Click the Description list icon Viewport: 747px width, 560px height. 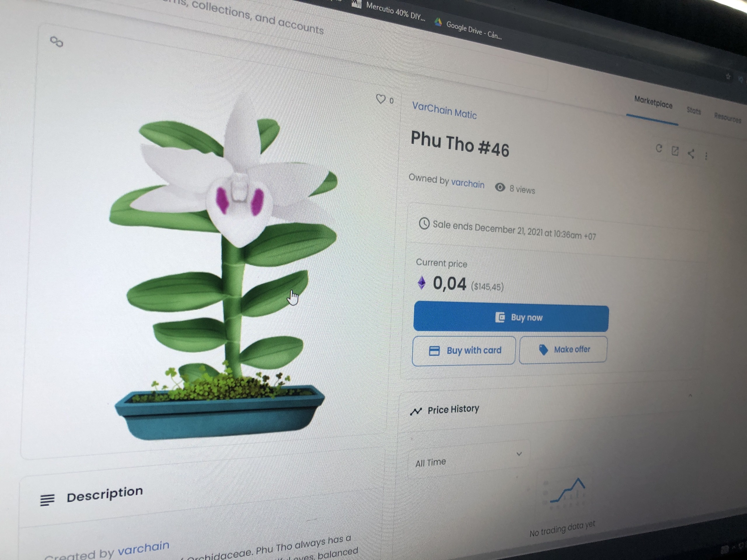tap(47, 500)
